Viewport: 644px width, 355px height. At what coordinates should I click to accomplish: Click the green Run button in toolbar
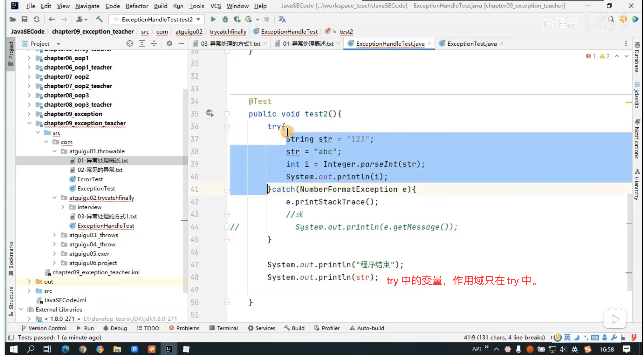213,19
